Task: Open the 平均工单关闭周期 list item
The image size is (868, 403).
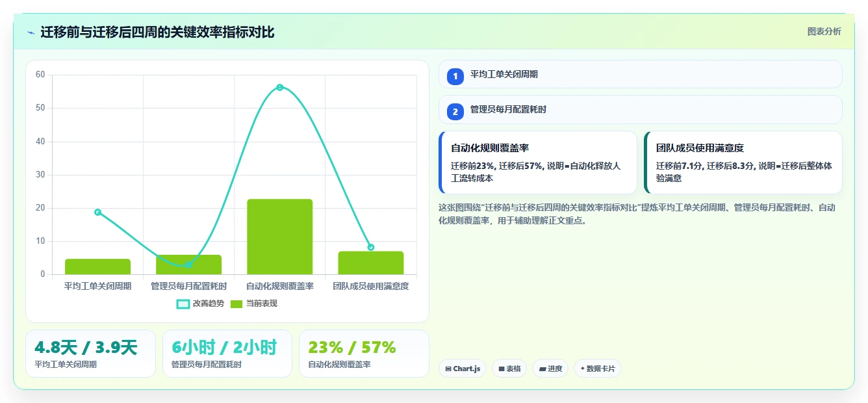Action: 641,74
